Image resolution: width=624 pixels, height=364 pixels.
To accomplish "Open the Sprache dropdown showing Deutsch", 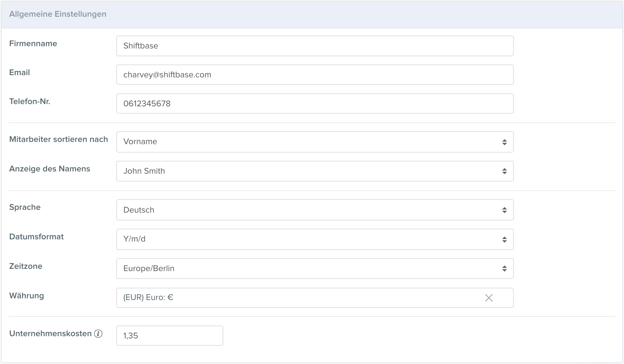I will tap(315, 210).
